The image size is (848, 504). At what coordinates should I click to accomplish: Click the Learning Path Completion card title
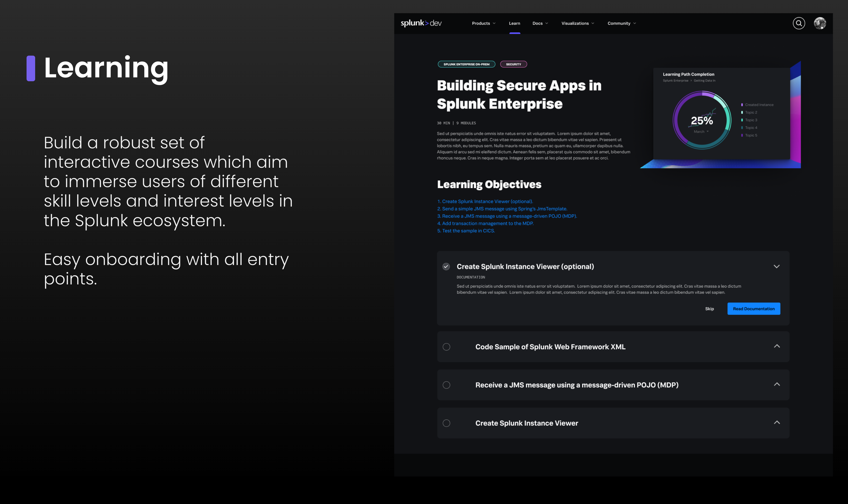688,74
